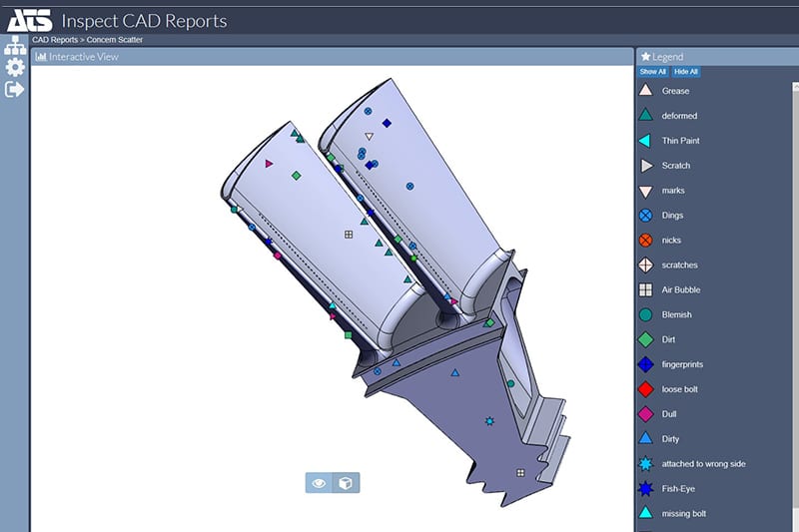Toggle Dirty blue triangle legend icon
Viewport: 799px width, 532px height.
645,438
